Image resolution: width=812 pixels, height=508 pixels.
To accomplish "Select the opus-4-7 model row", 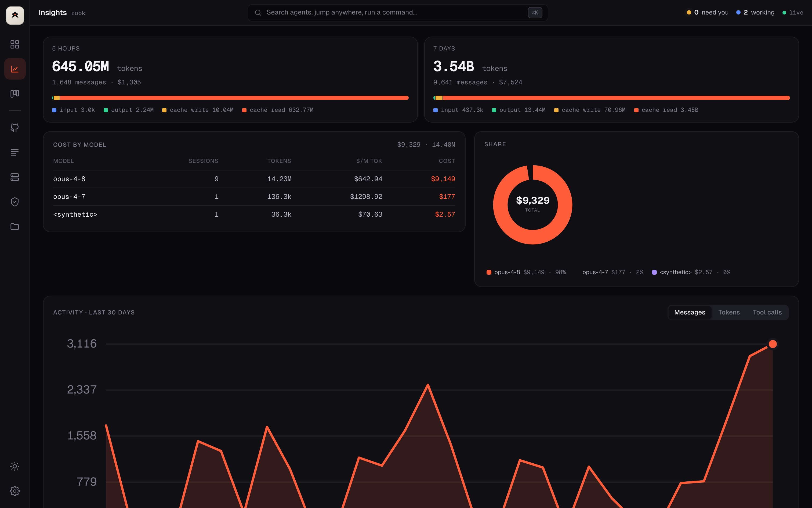I will (254, 197).
